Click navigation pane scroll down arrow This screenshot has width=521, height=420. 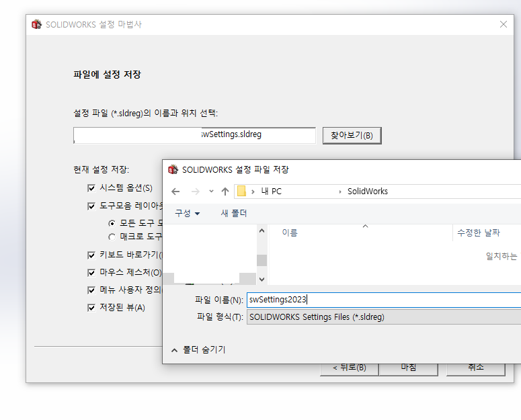(x=262, y=280)
